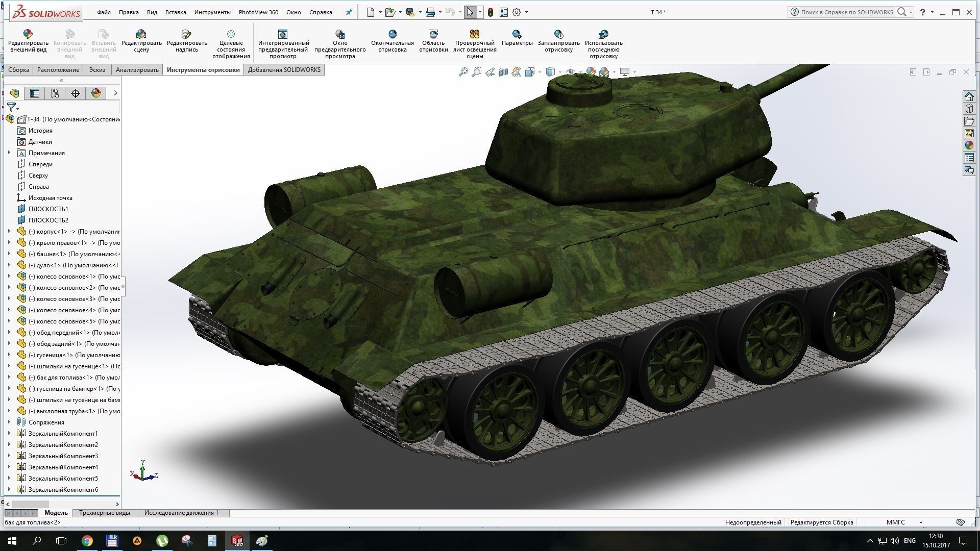Open Apply Scene dropdown arrow
Image resolution: width=980 pixels, height=551 pixels.
point(614,72)
